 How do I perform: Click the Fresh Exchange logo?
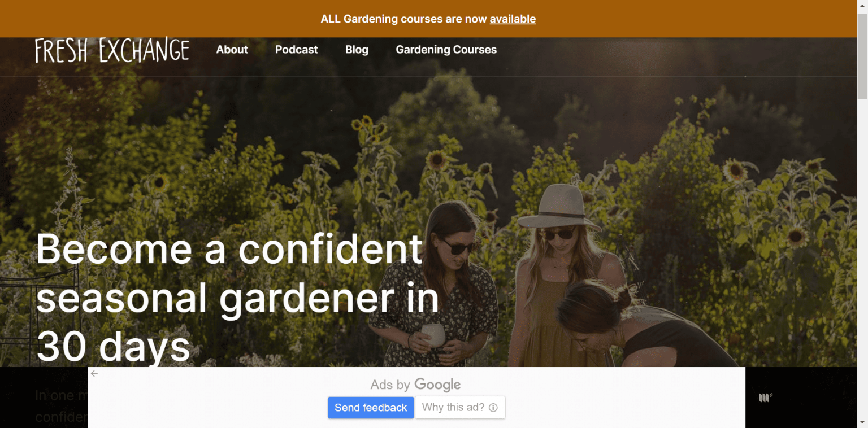[112, 50]
